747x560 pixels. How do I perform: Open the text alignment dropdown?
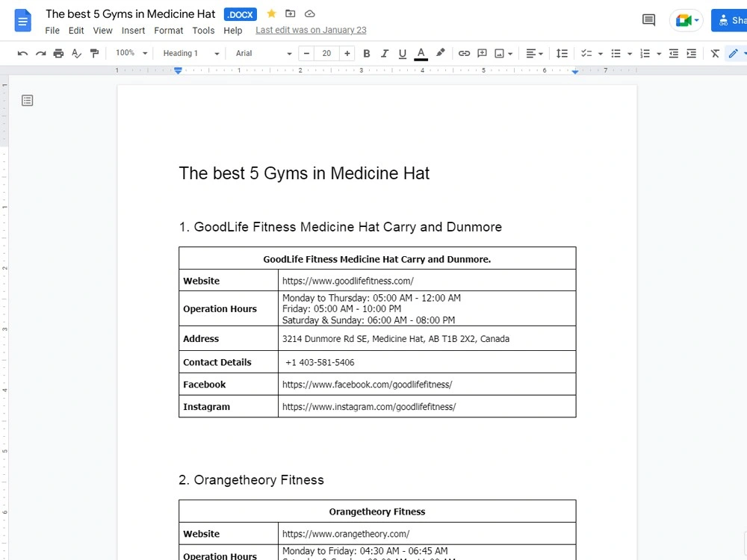[534, 53]
